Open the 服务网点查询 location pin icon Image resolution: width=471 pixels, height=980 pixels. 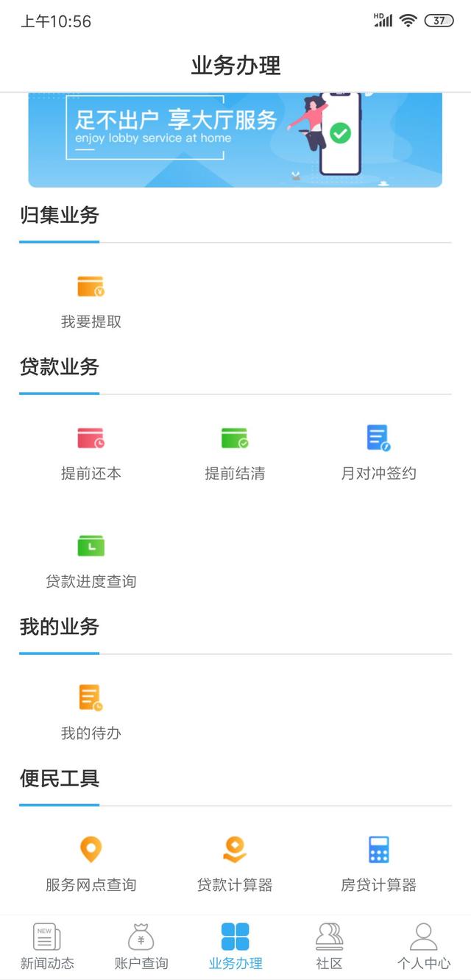click(91, 850)
